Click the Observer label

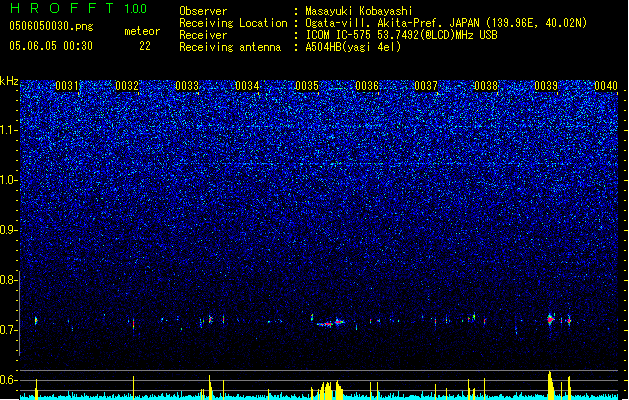pos(203,11)
